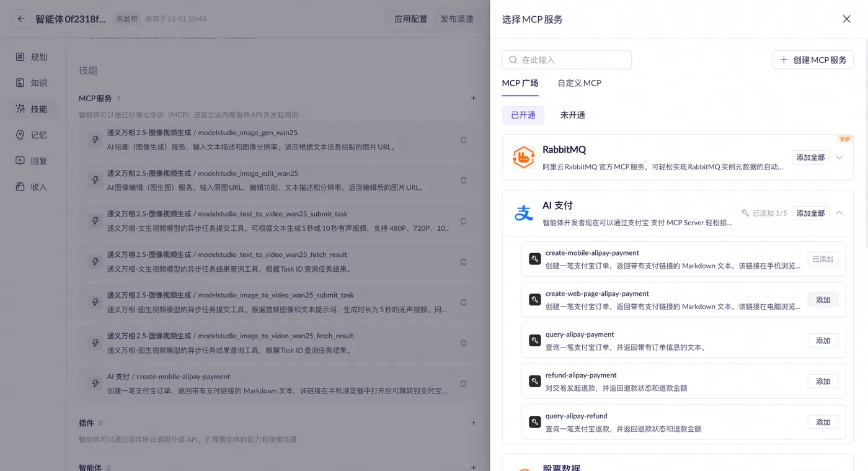Screen dimensions: 868x471
Task: Click the key icon beside query-alipay-refund
Action: pos(534,422)
